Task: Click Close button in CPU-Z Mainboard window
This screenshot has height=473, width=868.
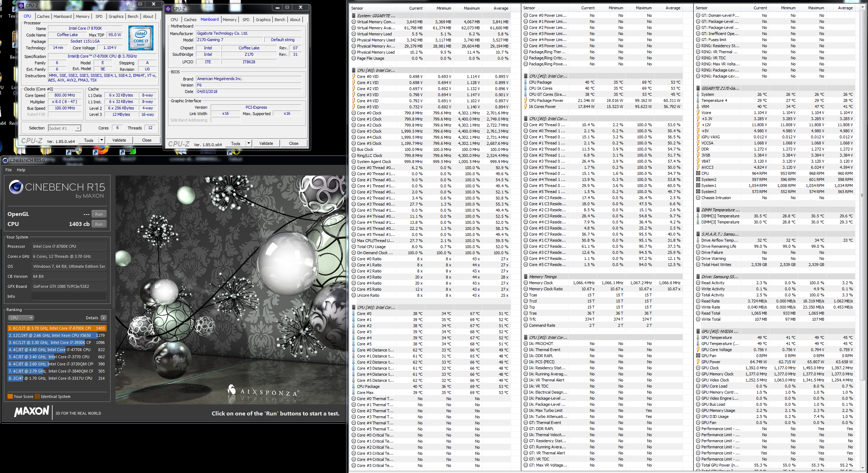Action: coord(294,143)
